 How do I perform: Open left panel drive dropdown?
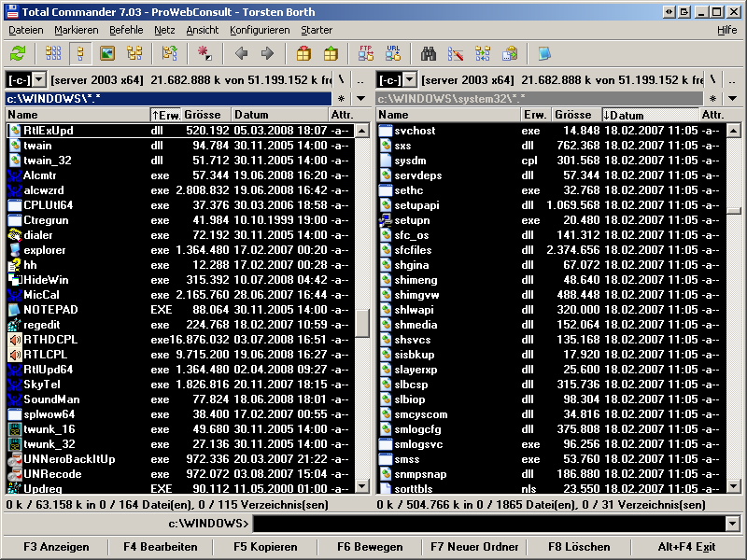pyautogui.click(x=39, y=80)
